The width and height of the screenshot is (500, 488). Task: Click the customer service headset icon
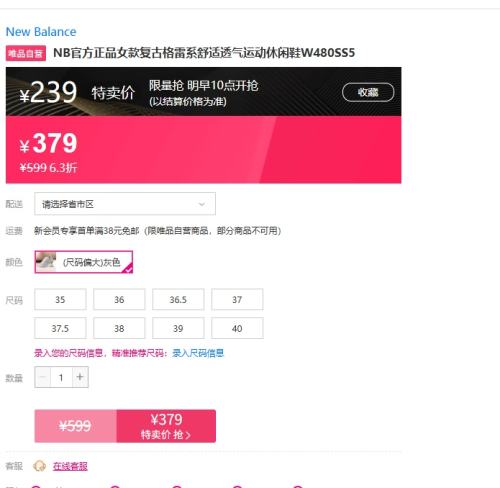[x=40, y=466]
